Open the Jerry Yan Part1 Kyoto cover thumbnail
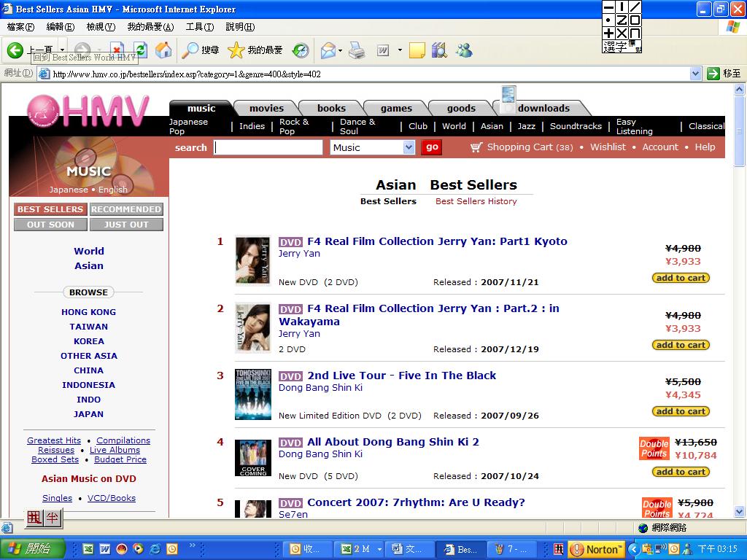The width and height of the screenshot is (747, 560). point(253,260)
